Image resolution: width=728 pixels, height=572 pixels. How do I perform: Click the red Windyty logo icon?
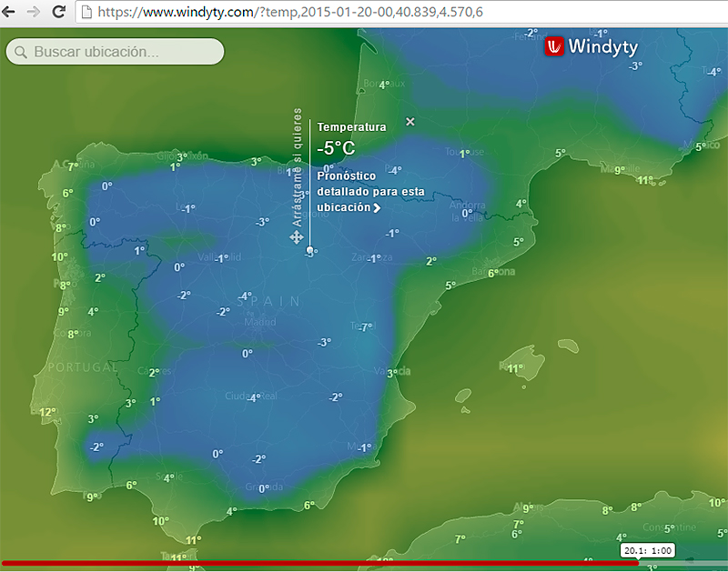pyautogui.click(x=554, y=46)
